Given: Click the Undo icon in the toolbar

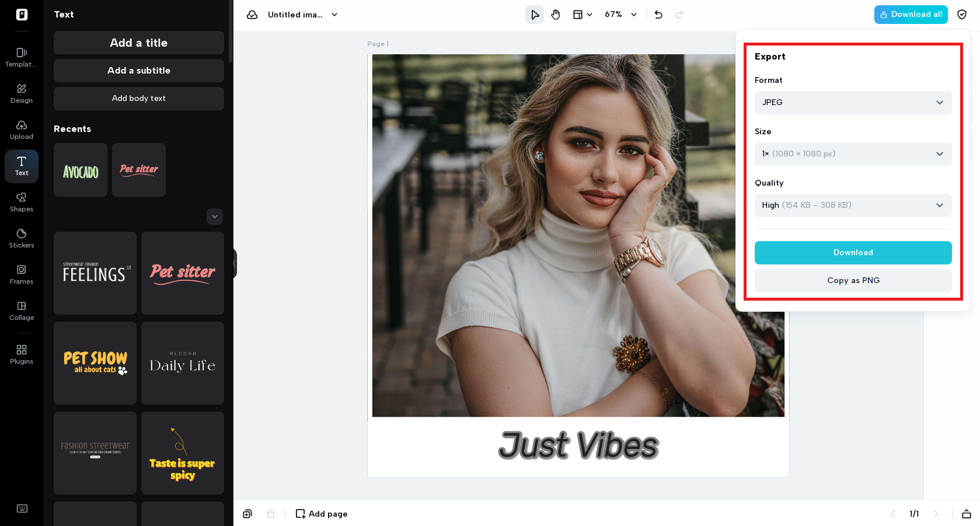Looking at the screenshot, I should 658,14.
